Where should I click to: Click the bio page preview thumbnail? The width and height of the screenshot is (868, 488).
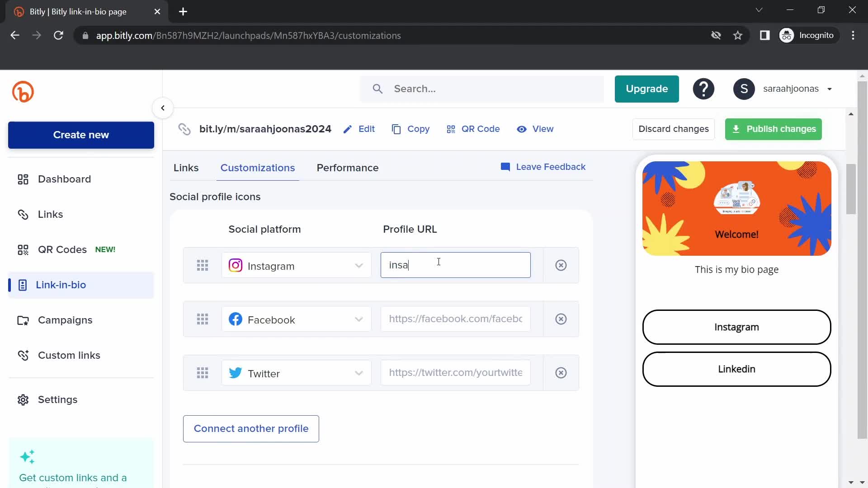pyautogui.click(x=737, y=208)
